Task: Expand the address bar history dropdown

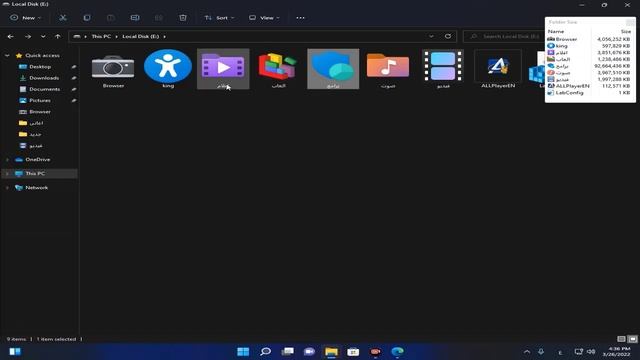Action: click(431, 36)
